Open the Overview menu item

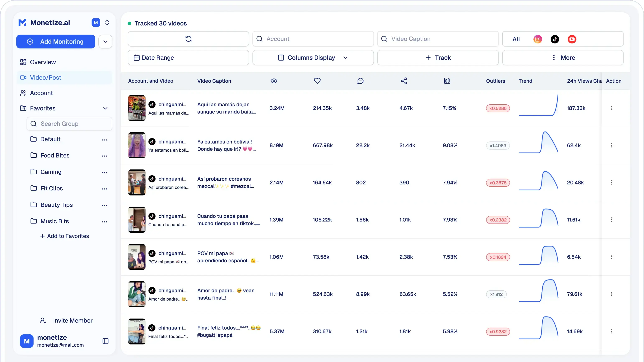tap(43, 62)
